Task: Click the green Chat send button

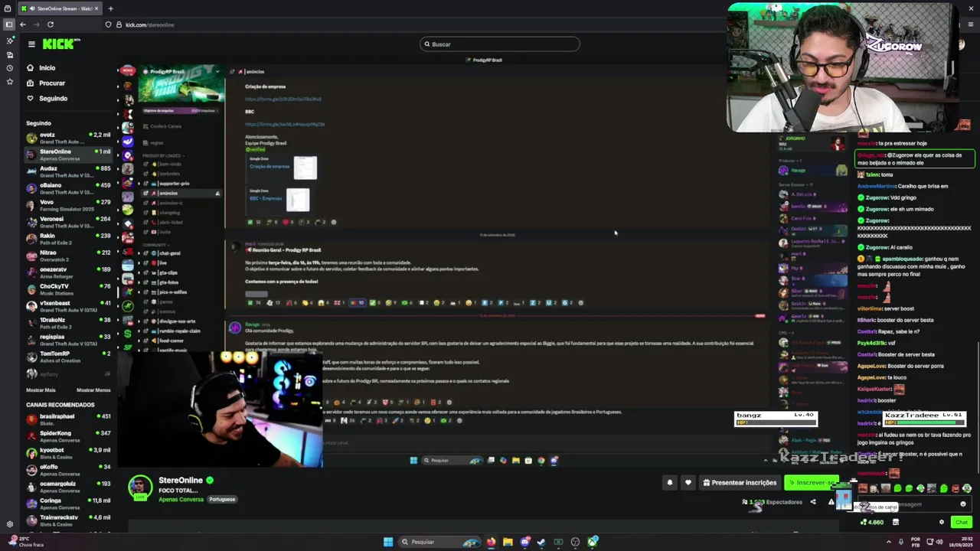Action: click(962, 522)
